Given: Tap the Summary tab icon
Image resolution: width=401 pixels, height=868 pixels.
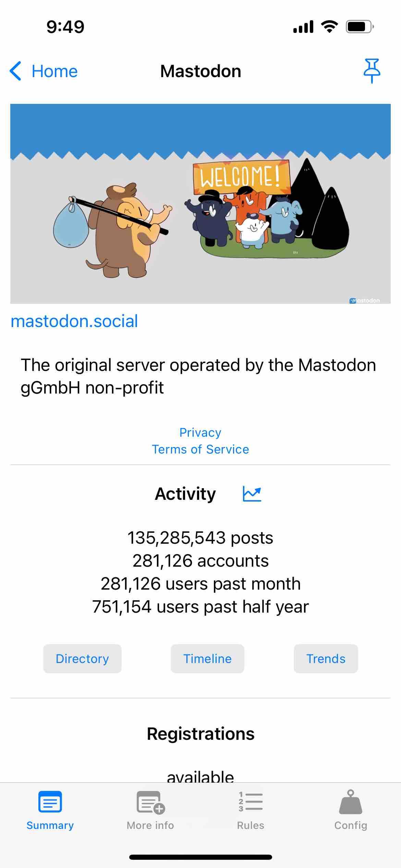Looking at the screenshot, I should (50, 801).
